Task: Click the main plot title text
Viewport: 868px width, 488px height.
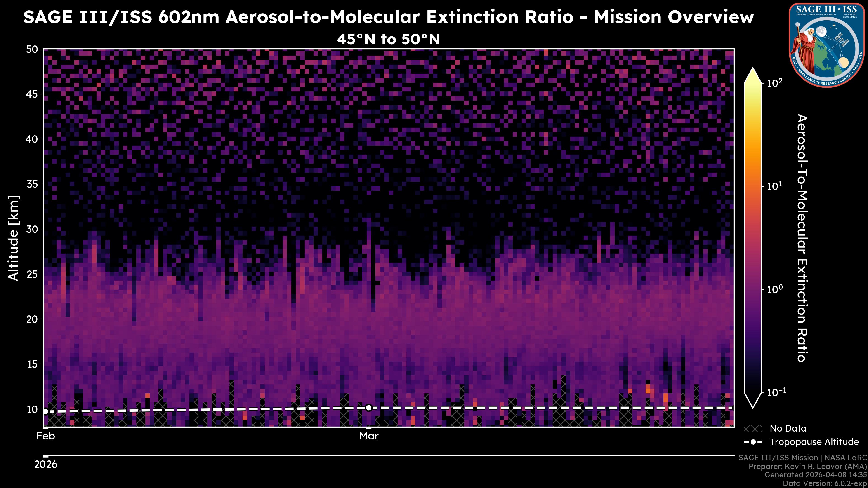Action: click(388, 17)
